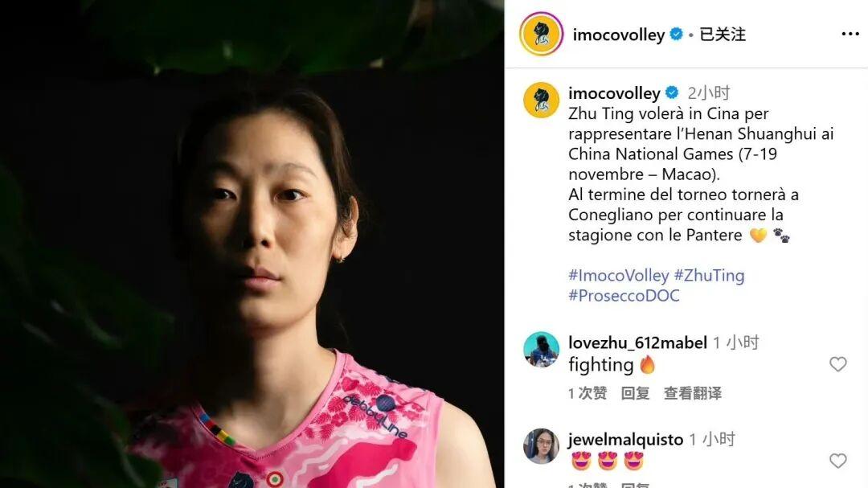The image size is (868, 488).
Task: Open jewelmalquisto's profile avatar
Action: pos(541,446)
